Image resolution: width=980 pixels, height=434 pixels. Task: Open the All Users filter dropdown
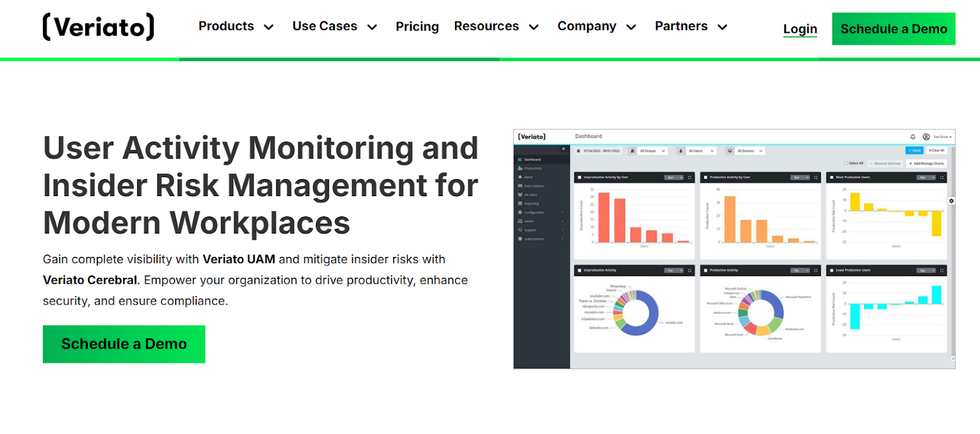pyautogui.click(x=701, y=151)
